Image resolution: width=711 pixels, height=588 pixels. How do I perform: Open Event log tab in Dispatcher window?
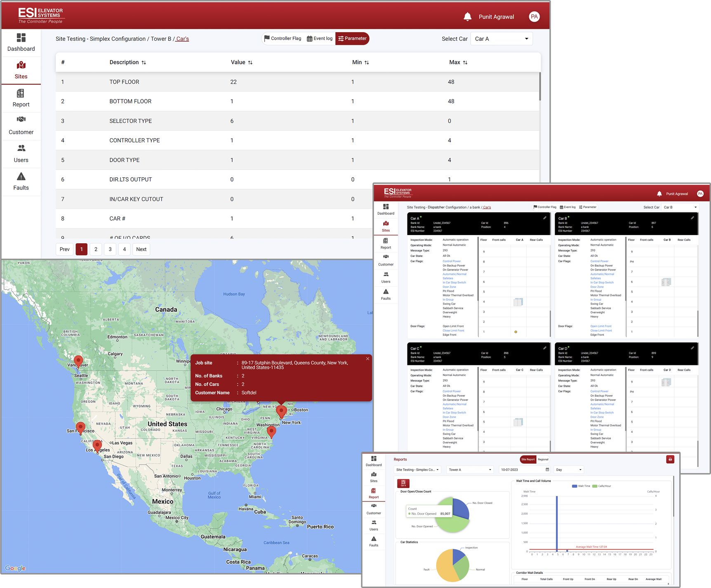[x=567, y=207]
